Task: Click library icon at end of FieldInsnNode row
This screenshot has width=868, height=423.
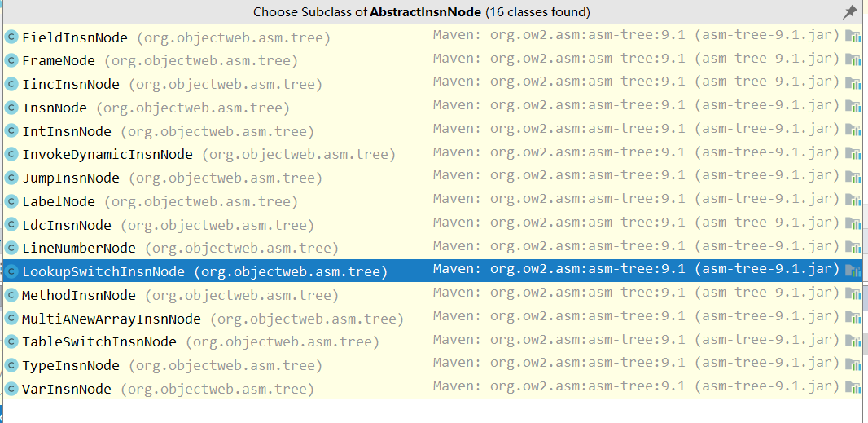Action: coord(853,36)
